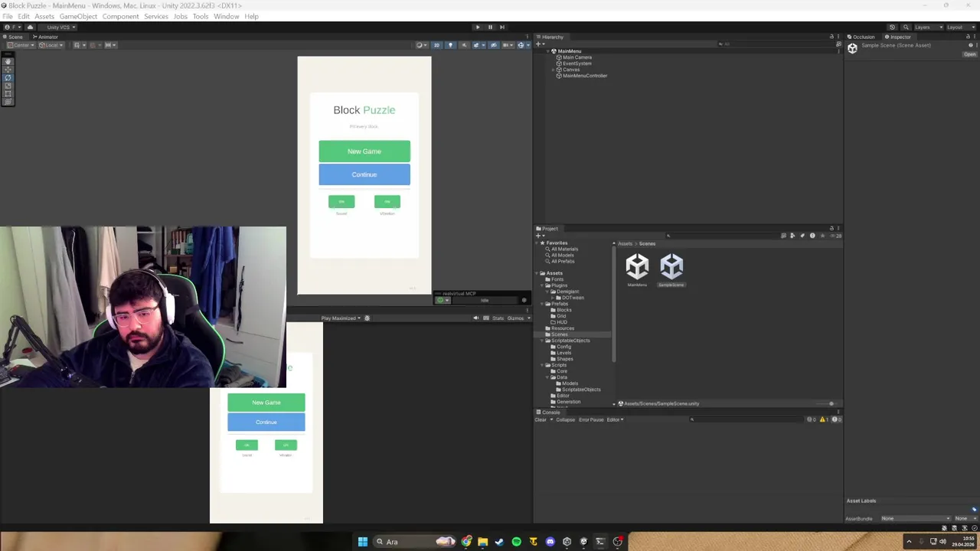Viewport: 980px width, 551px height.
Task: Open Console Editor dropdown
Action: pyautogui.click(x=615, y=419)
